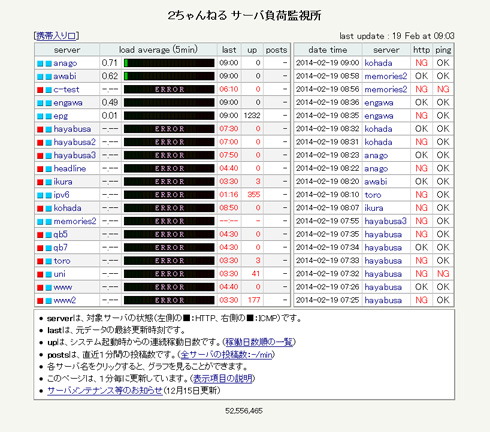Open the epg server link
The image size is (490, 432).
pos(61,116)
